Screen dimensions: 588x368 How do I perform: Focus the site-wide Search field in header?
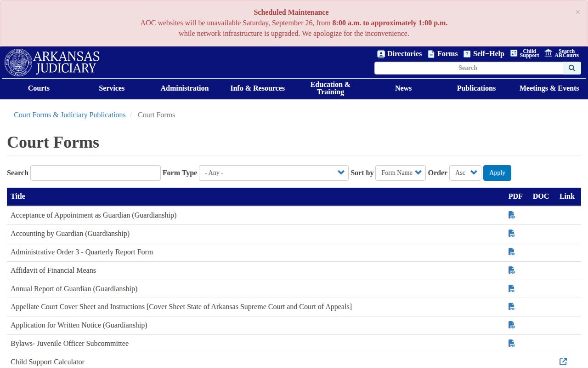pyautogui.click(x=469, y=68)
